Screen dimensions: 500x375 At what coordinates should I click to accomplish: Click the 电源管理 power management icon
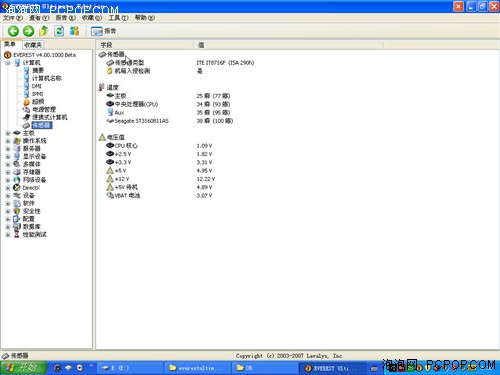pos(27,109)
